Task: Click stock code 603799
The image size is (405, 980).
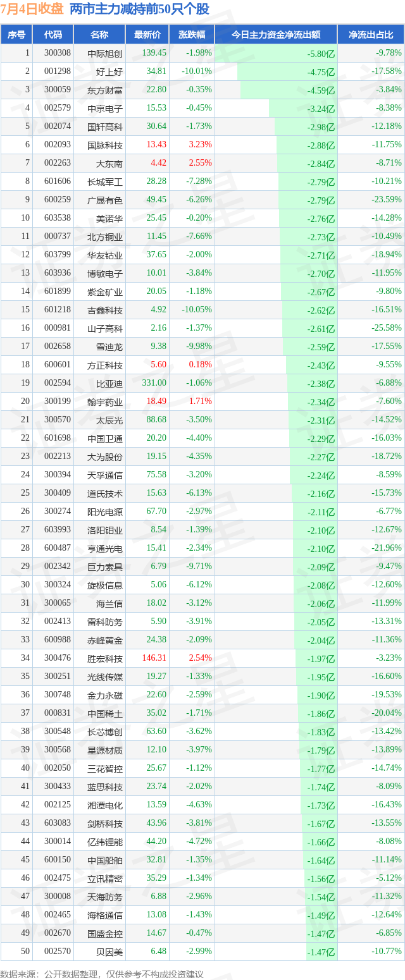Action: tap(56, 255)
